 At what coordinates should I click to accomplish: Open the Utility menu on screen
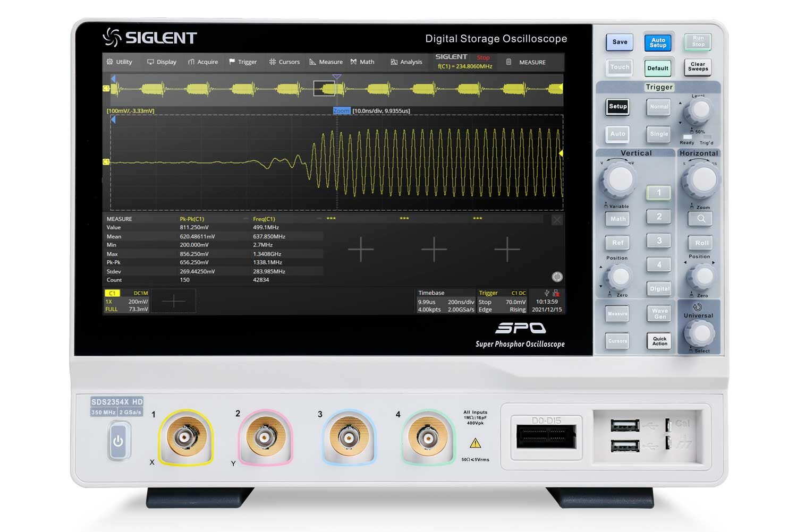click(119, 62)
